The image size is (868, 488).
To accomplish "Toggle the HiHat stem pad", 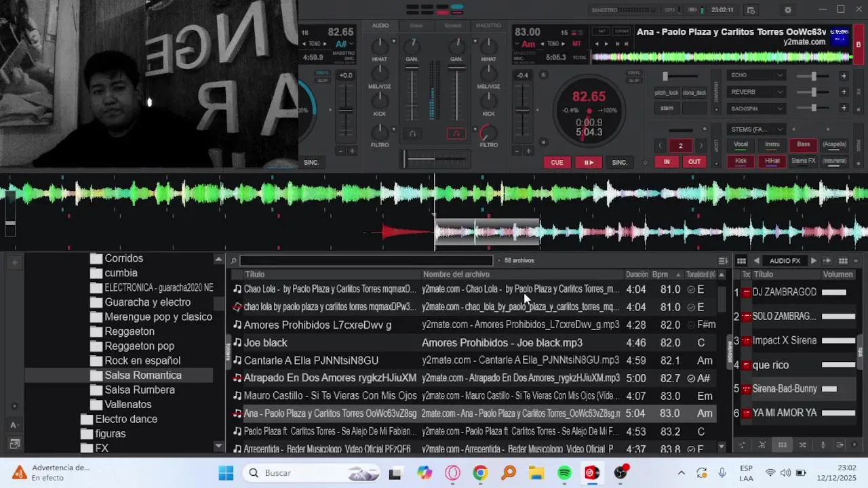I will pyautogui.click(x=772, y=161).
